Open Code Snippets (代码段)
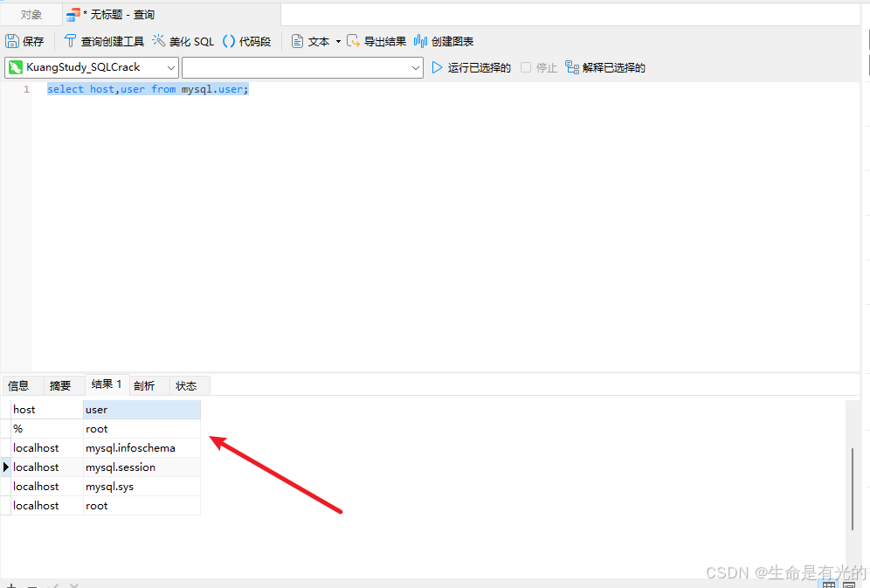The height and width of the screenshot is (588, 870). (247, 42)
